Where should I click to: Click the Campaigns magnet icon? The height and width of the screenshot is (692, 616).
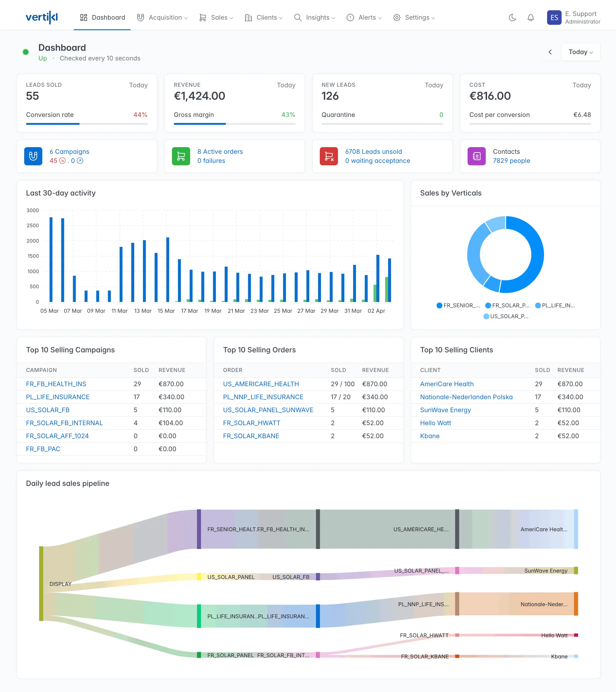(33, 156)
